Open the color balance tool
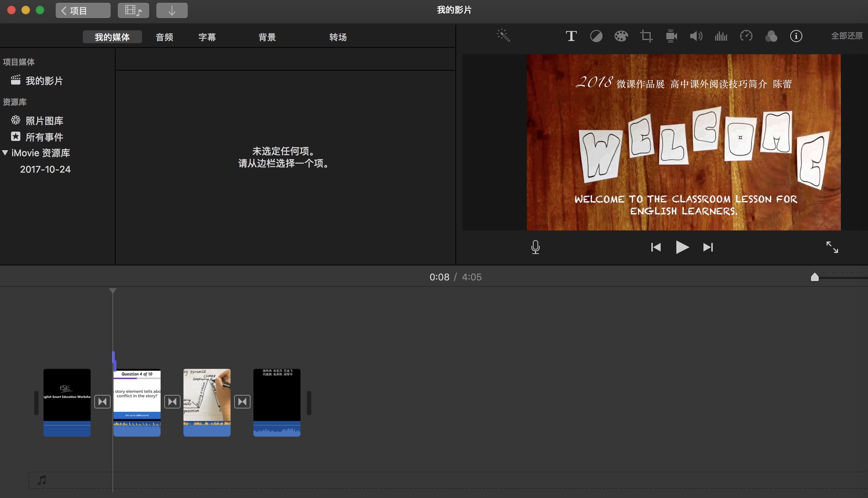 [596, 36]
